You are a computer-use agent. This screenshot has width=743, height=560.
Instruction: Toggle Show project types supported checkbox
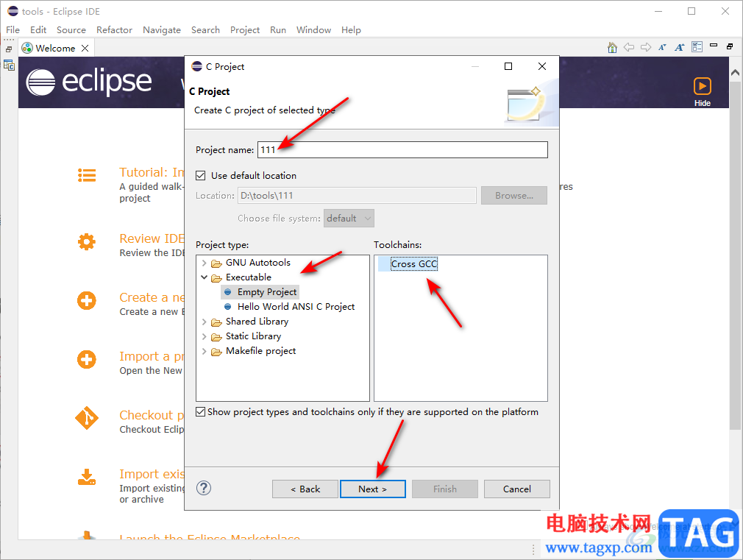pyautogui.click(x=201, y=411)
